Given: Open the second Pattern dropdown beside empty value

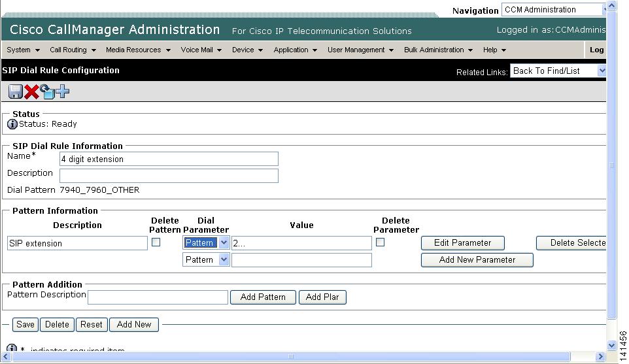Looking at the screenshot, I should [x=206, y=260].
